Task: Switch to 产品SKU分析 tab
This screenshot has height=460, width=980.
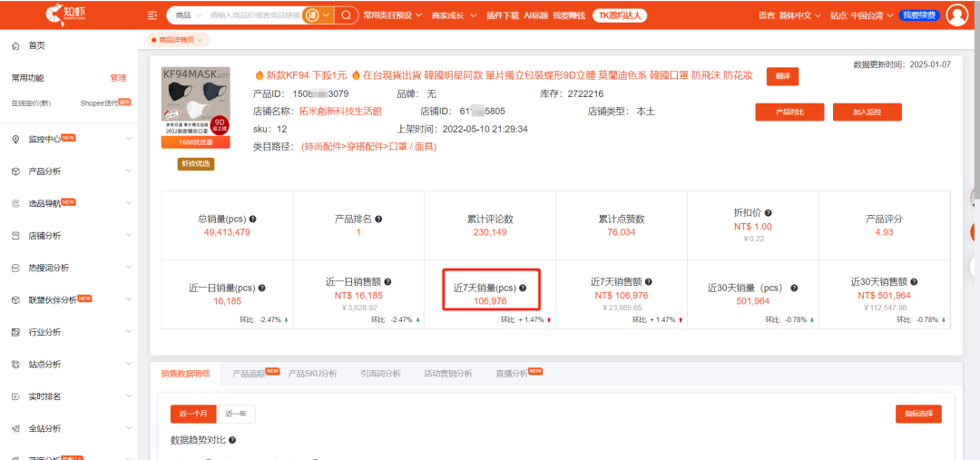Action: pyautogui.click(x=312, y=374)
